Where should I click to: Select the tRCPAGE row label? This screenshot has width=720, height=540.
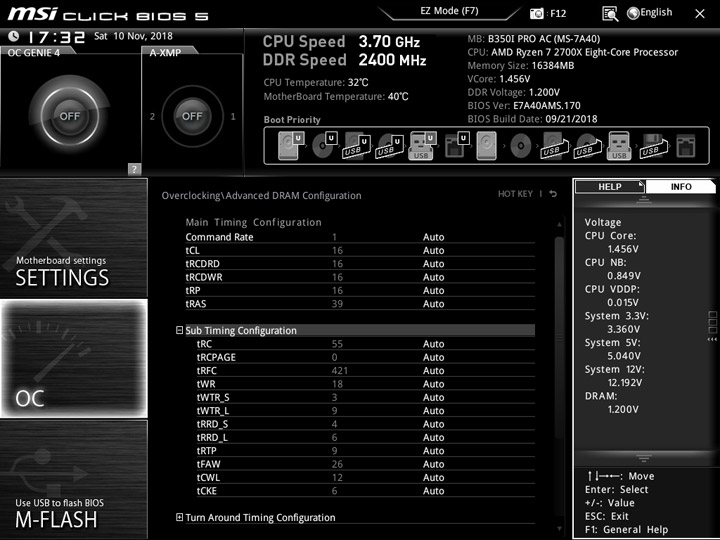(216, 357)
